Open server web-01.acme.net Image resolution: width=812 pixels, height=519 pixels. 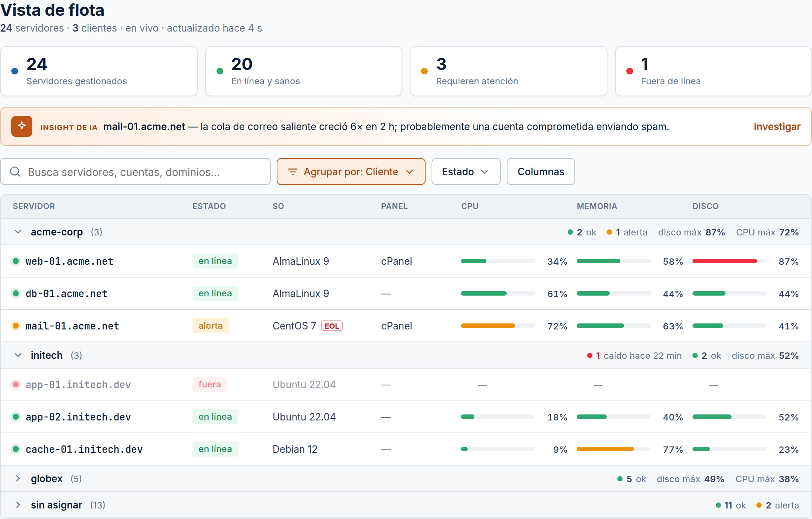(x=69, y=261)
